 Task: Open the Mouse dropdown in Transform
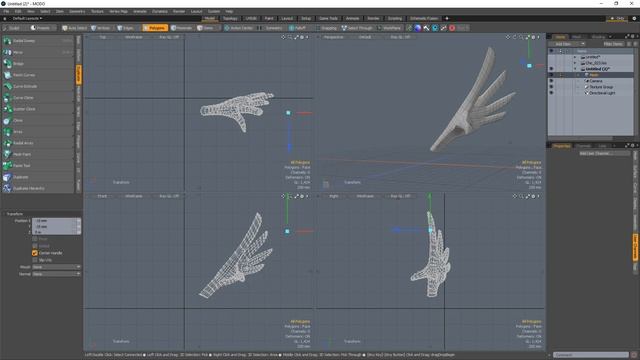coord(56,267)
